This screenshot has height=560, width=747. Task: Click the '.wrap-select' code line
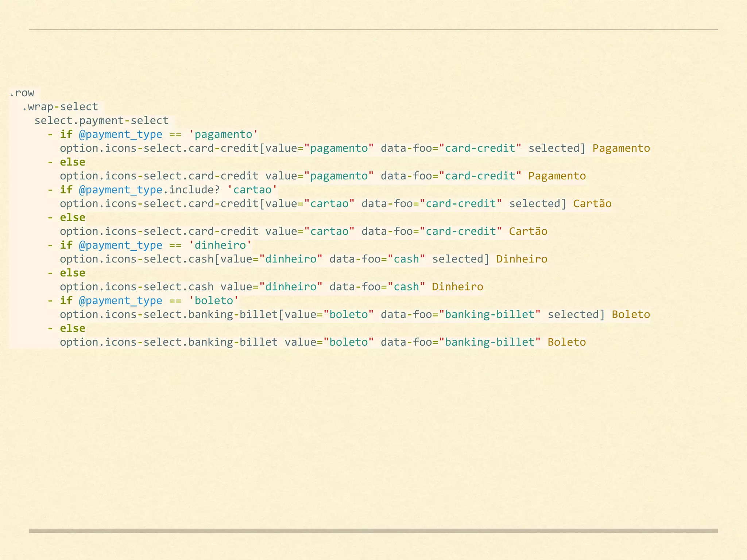point(60,107)
